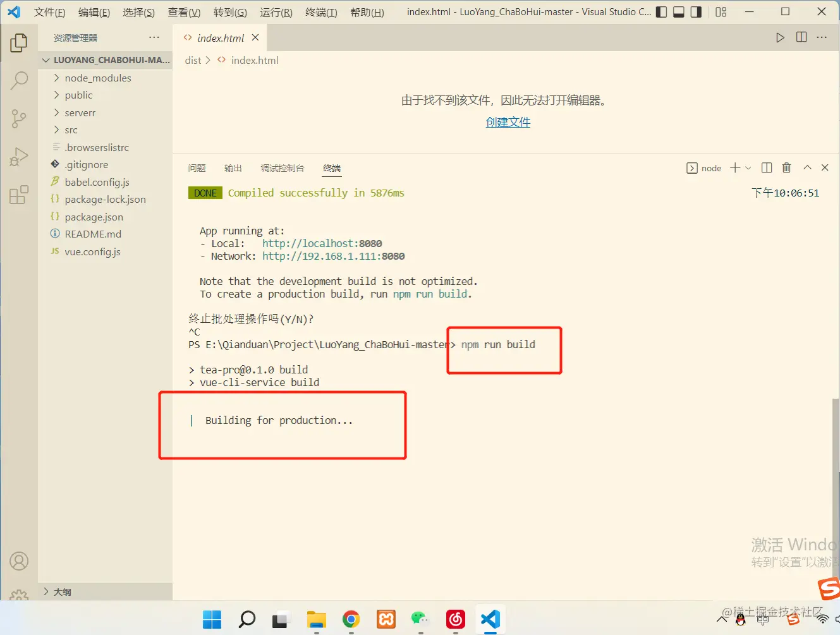This screenshot has height=635, width=840.
Task: Maximize the terminal panel size
Action: click(807, 167)
